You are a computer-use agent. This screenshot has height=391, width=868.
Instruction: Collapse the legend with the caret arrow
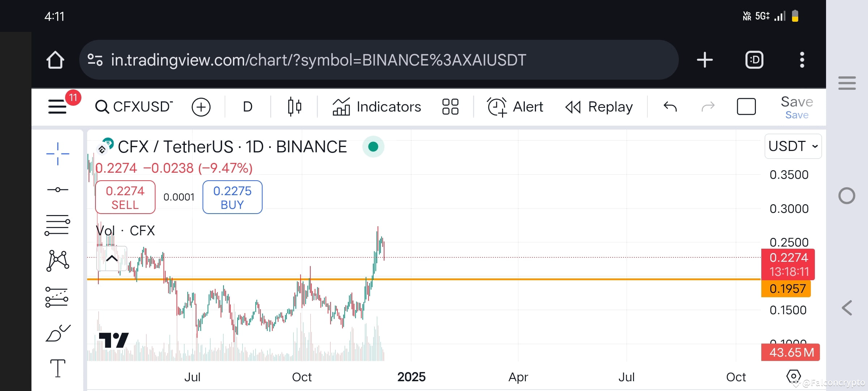[111, 258]
